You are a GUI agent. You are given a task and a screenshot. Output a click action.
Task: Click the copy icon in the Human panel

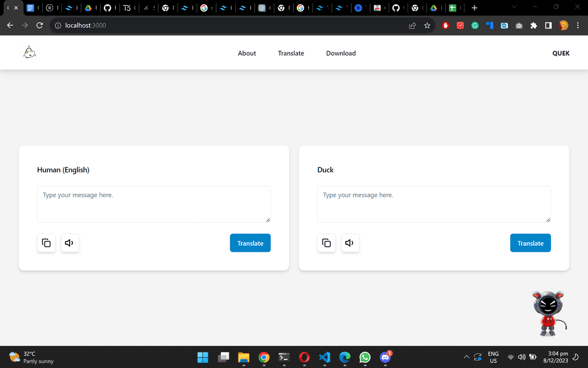46,243
